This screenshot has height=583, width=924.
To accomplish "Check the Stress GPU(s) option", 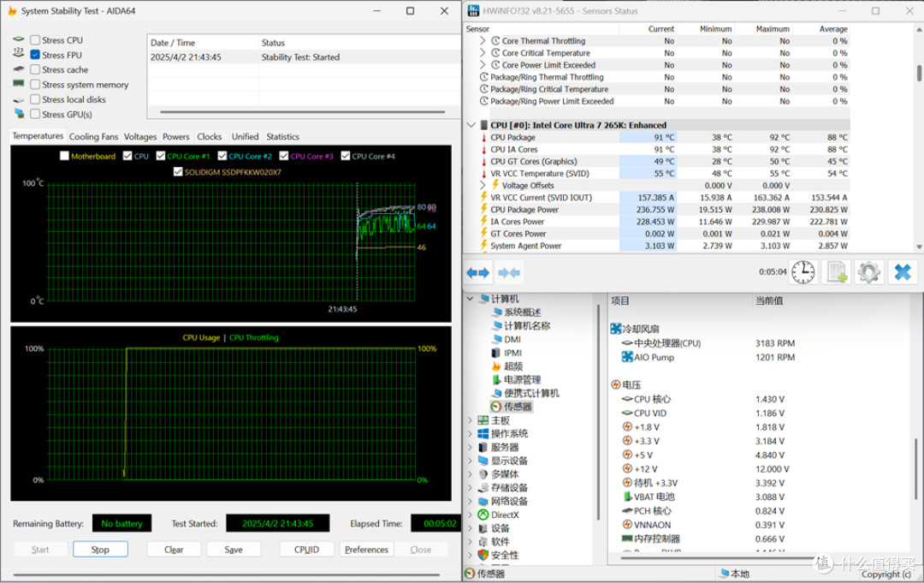I will pyautogui.click(x=35, y=115).
